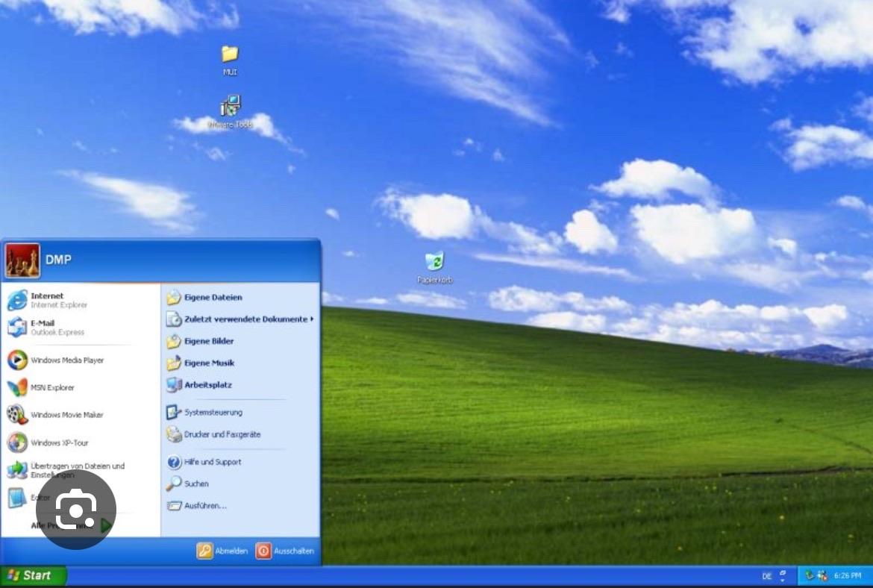Select the Papierkorb recycle bin icon
Screen dimensions: 873x588
[x=434, y=267]
